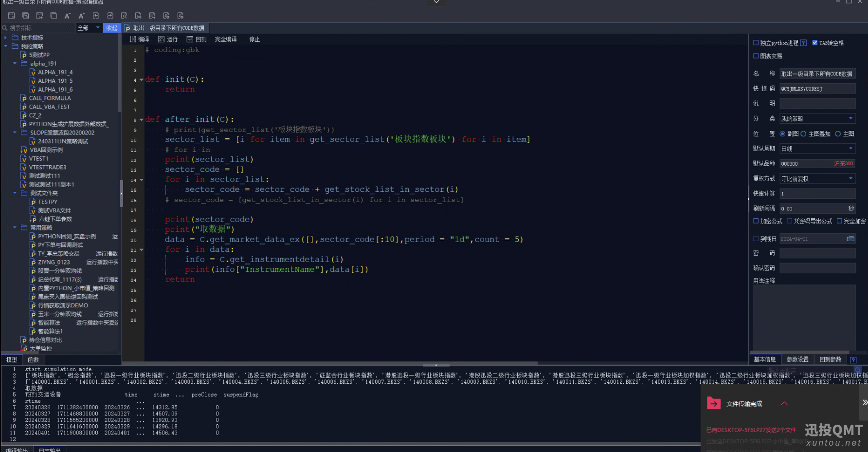This screenshot has height=452, width=868.
Task: Click the 完全编译 button
Action: (226, 39)
